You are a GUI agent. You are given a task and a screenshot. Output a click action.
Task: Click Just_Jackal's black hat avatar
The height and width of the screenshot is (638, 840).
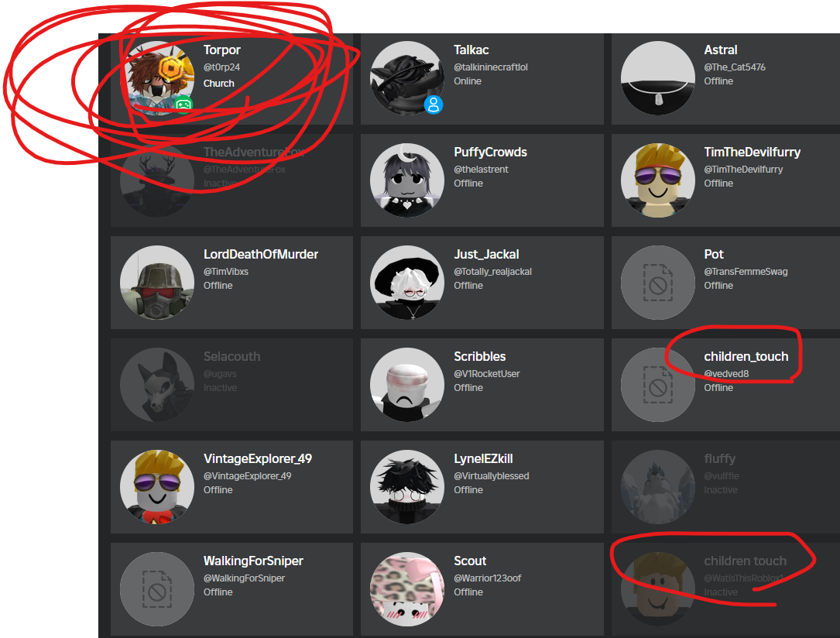point(407,283)
